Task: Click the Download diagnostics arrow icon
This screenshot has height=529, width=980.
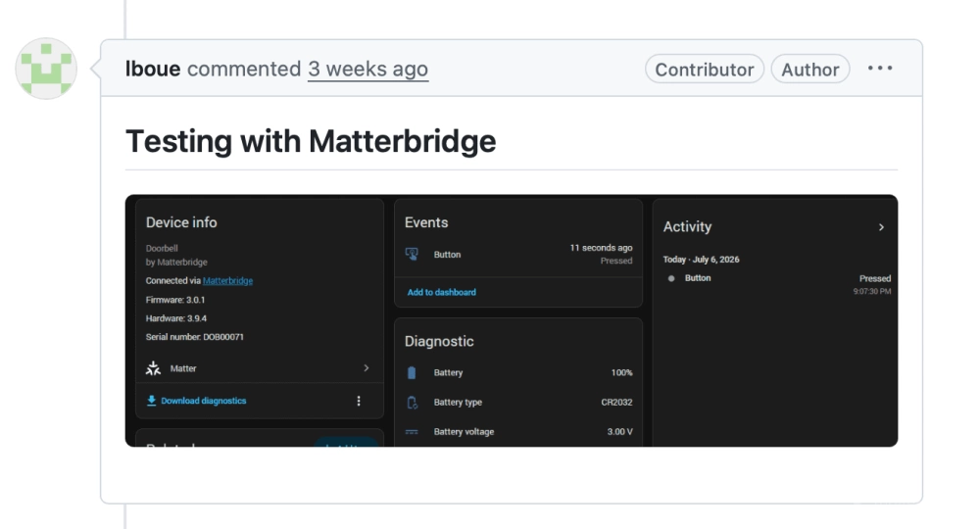Action: tap(151, 401)
